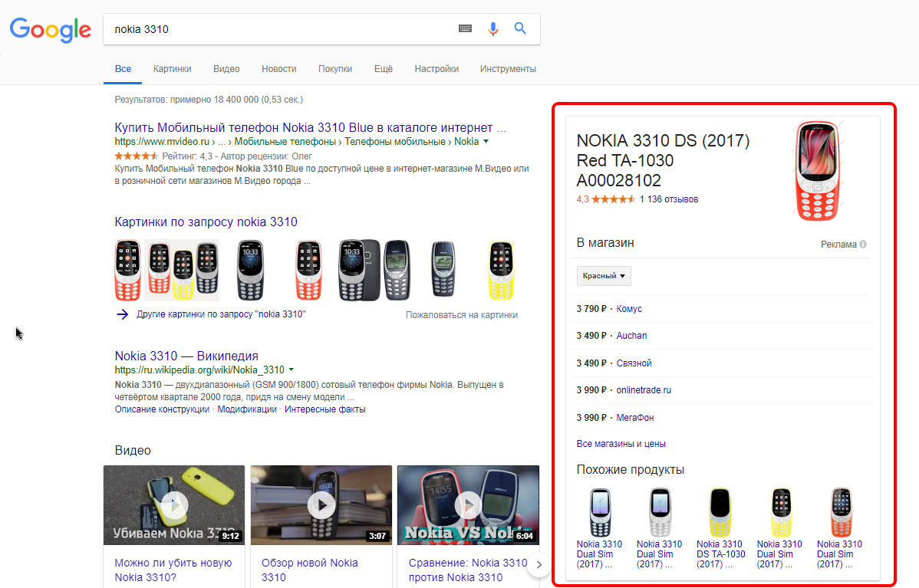Click the Google logo
Screen dimensions: 919x588
51,30
